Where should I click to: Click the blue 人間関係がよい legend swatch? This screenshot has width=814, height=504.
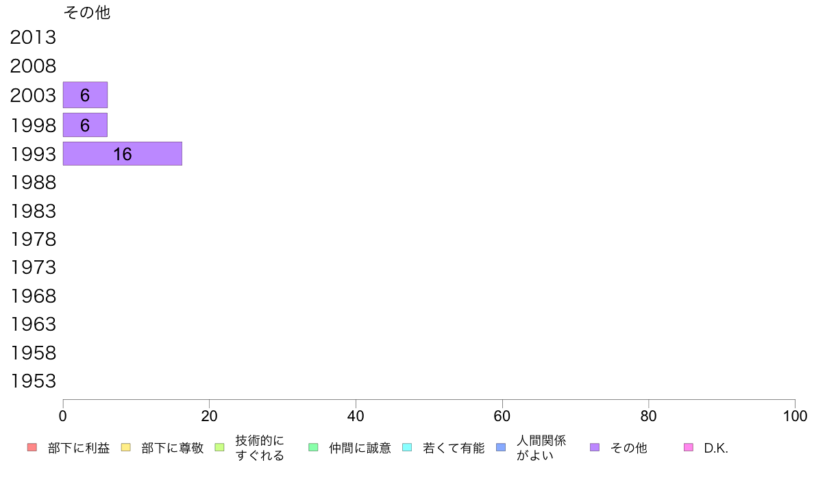tap(501, 447)
